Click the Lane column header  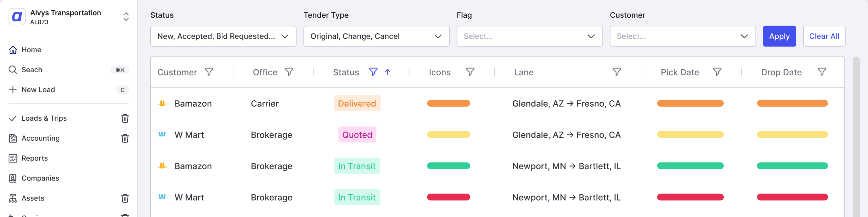(x=524, y=72)
